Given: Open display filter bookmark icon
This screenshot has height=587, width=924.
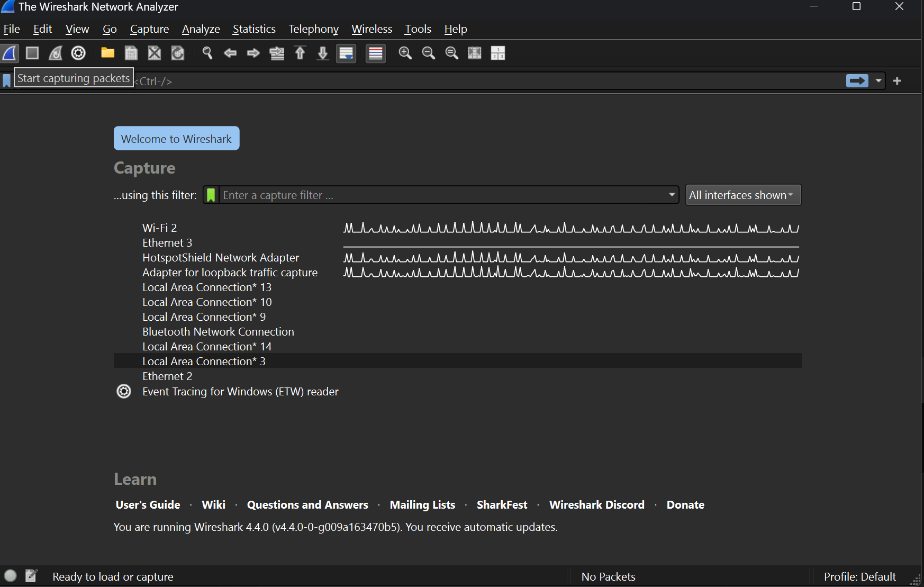Looking at the screenshot, I should coord(7,81).
